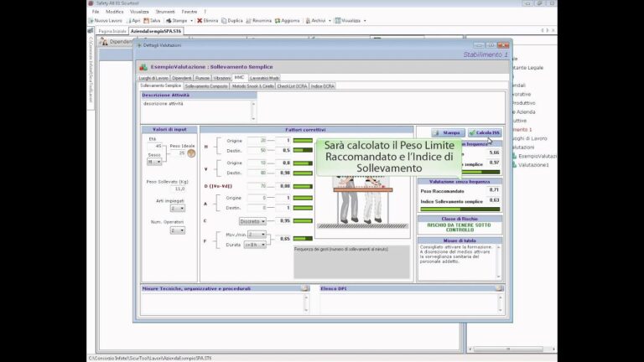The width and height of the screenshot is (644, 362).
Task: Click the V Origine value field
Action: 258,163
